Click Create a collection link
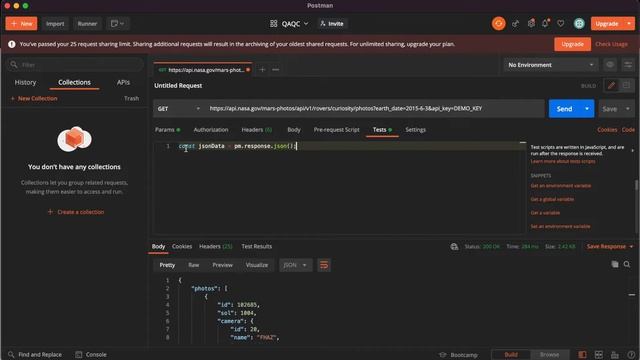 76,212
